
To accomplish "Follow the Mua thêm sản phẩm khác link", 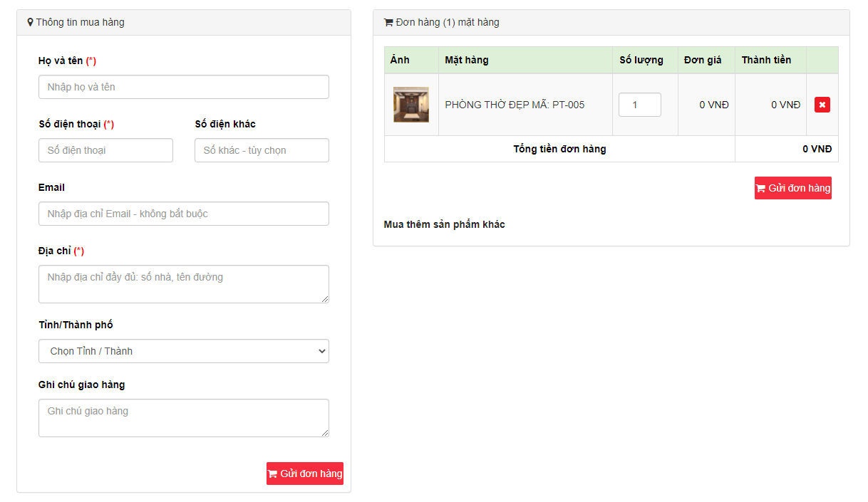I will pos(444,224).
